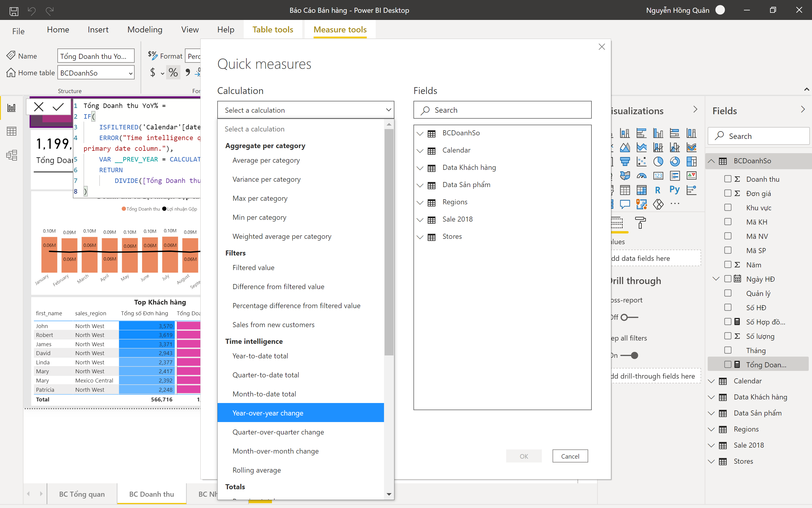This screenshot has height=508, width=812.
Task: Expand Sale 2018 in dialog fields list
Action: [420, 219]
